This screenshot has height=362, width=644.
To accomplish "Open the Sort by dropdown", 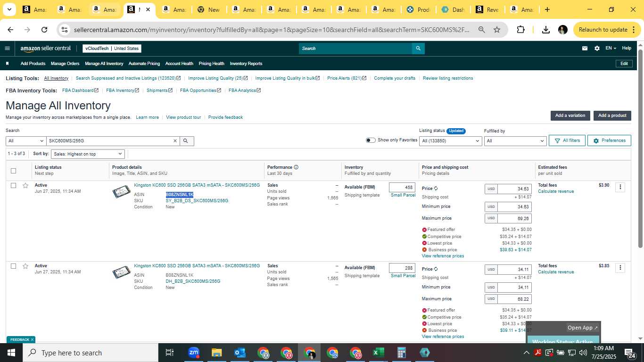I will click(x=88, y=154).
